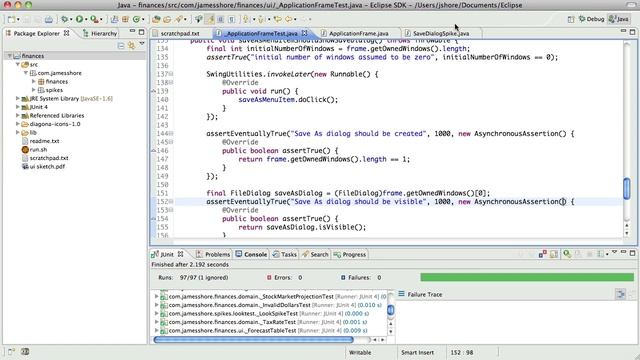Open Package Explorer view menu triangle
The image size is (640, 360).
(x=142, y=44)
